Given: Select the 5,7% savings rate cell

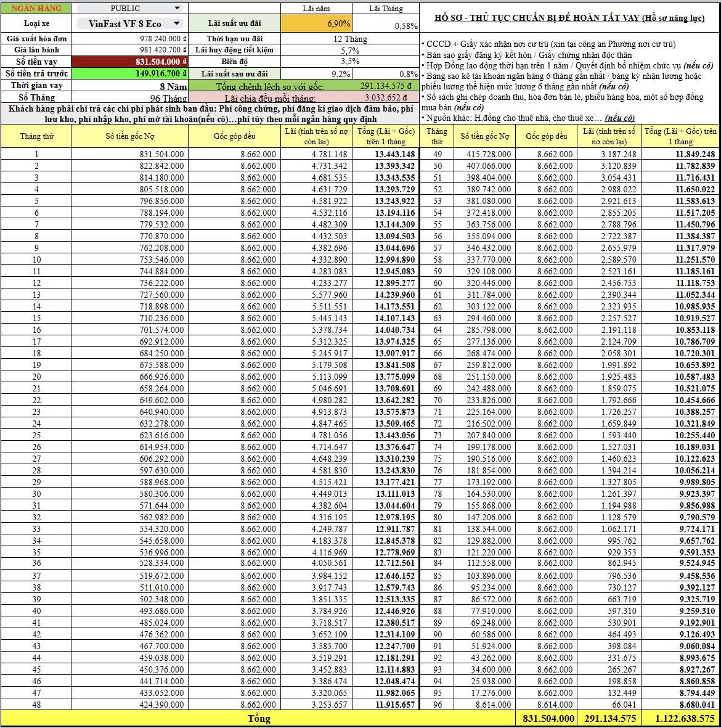Looking at the screenshot, I should (350, 50).
